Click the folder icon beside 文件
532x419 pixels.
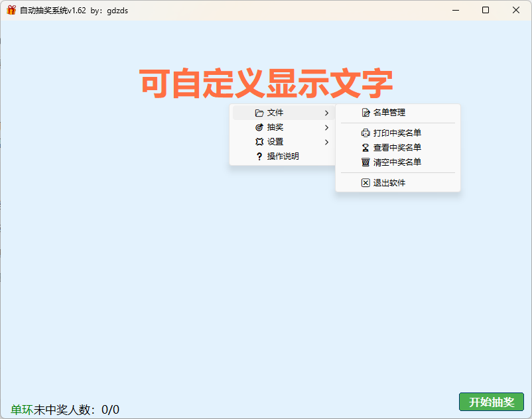[259, 113]
